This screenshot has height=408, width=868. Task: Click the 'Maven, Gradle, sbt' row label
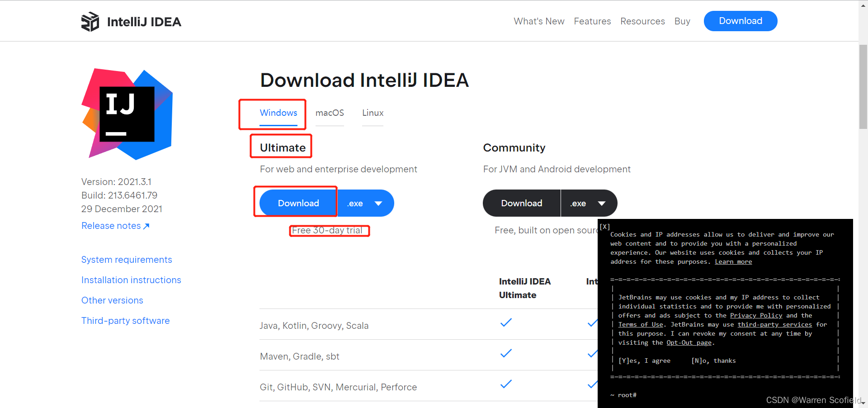299,356
